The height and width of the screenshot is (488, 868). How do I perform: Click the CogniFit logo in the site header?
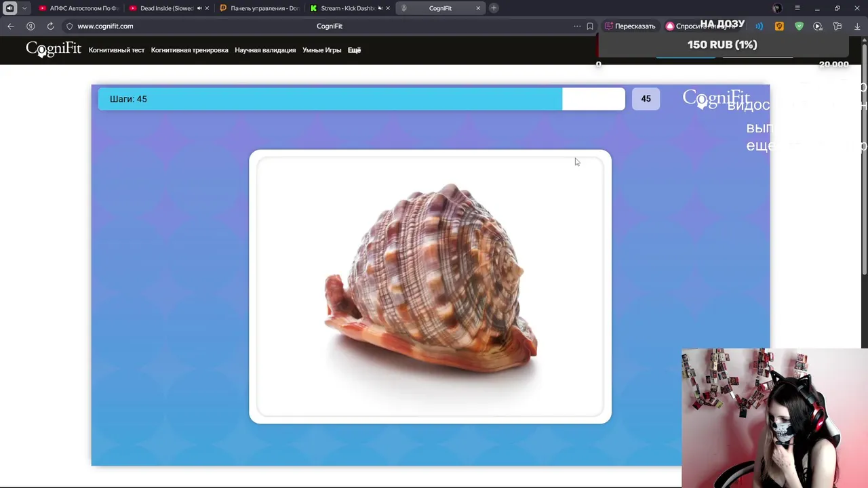tap(54, 49)
